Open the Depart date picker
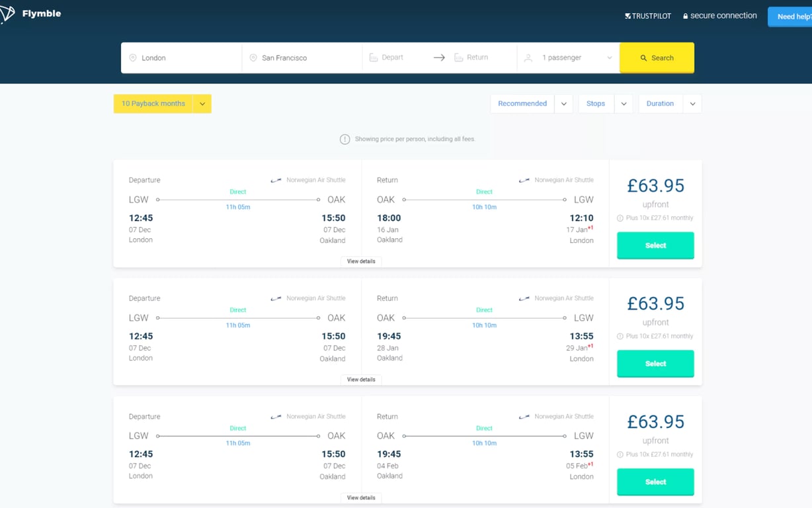812x508 pixels. pyautogui.click(x=393, y=58)
